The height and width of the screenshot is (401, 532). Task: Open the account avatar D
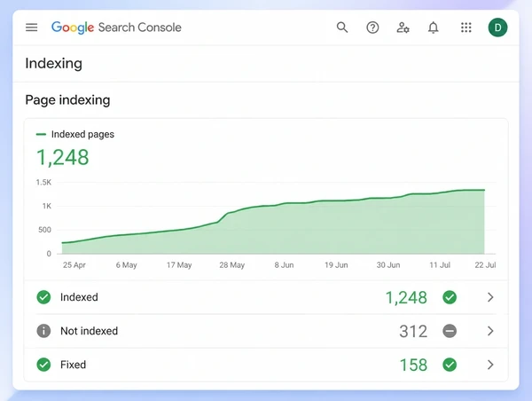497,28
